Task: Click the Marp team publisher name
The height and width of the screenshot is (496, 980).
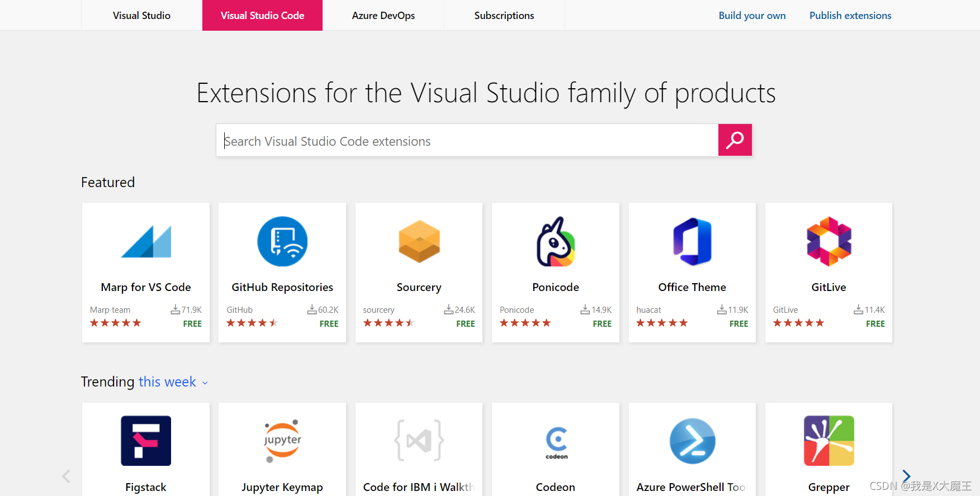Action: click(x=110, y=310)
